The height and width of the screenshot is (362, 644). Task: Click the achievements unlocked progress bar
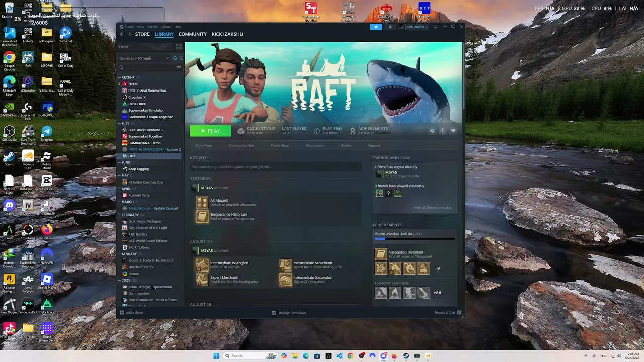[415, 239]
